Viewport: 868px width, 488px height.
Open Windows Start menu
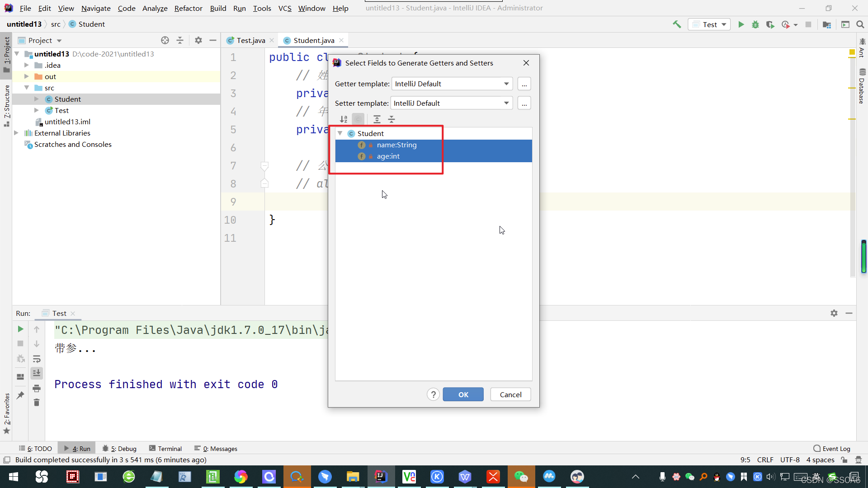14,477
